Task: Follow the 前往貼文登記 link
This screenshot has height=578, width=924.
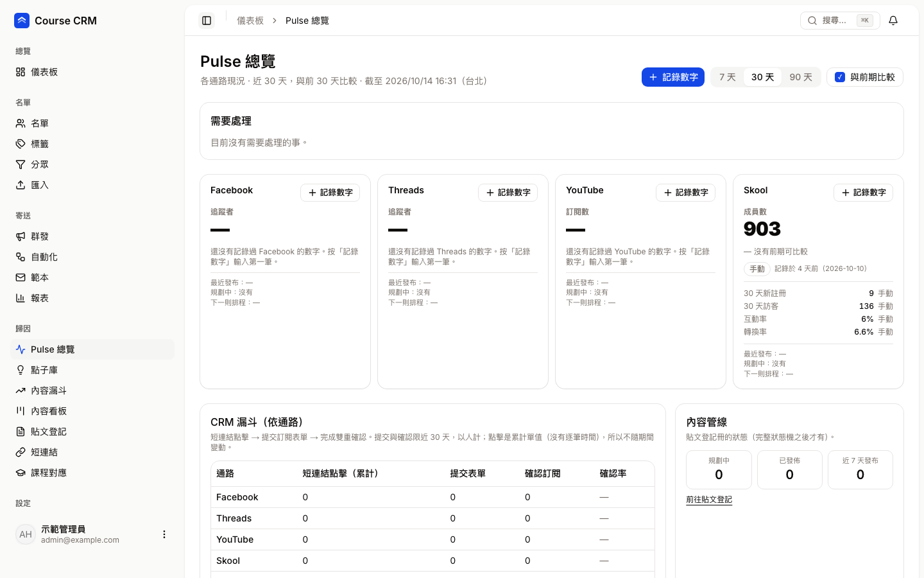Action: coord(709,500)
